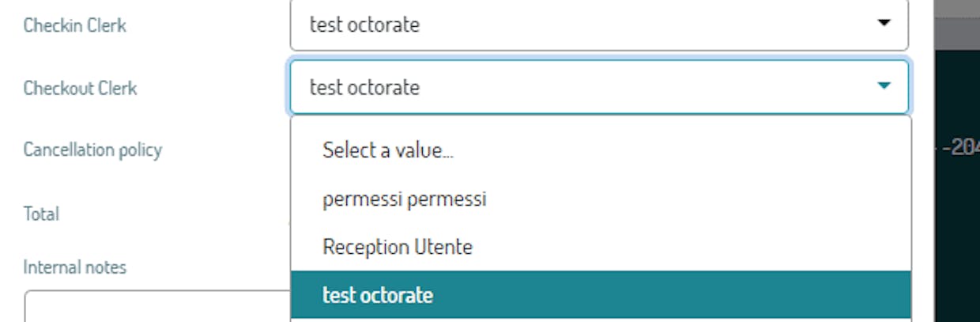Click the '-204' value on dark panel
The image size is (980, 322).
962,149
